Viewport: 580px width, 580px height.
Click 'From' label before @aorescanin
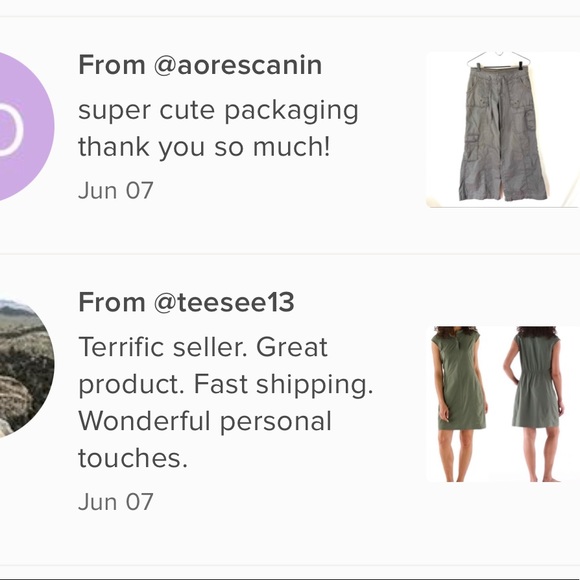click(112, 65)
